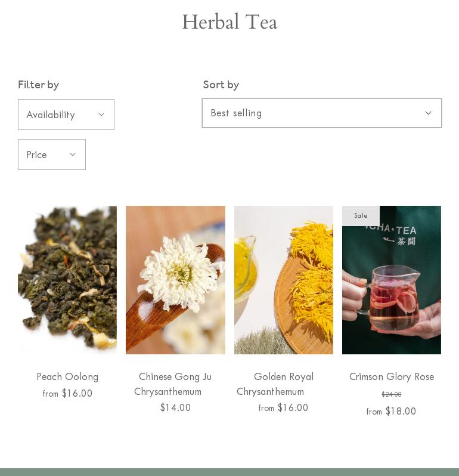The image size is (459, 476).
Task: Open the Crimson Glory Rose product image
Action: point(392,280)
